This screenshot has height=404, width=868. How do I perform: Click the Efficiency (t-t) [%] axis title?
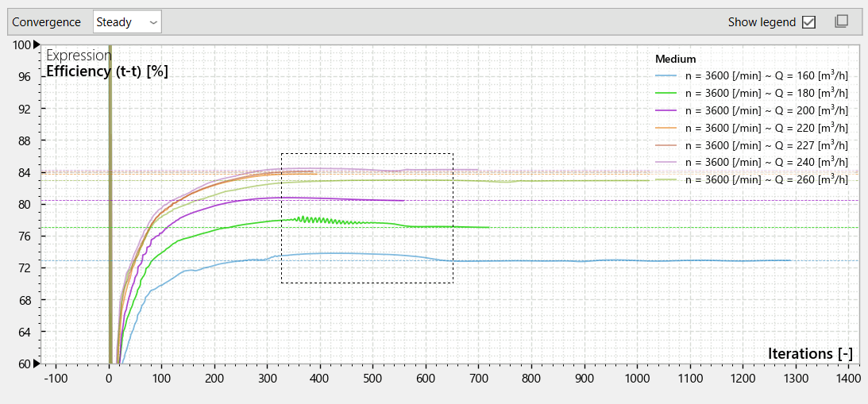click(107, 71)
